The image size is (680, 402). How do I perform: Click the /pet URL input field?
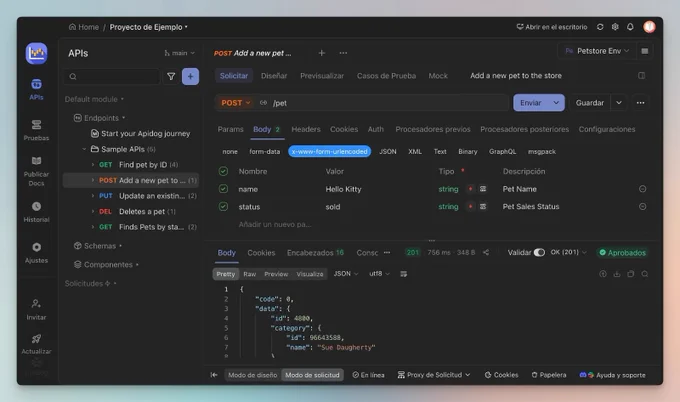[388, 103]
